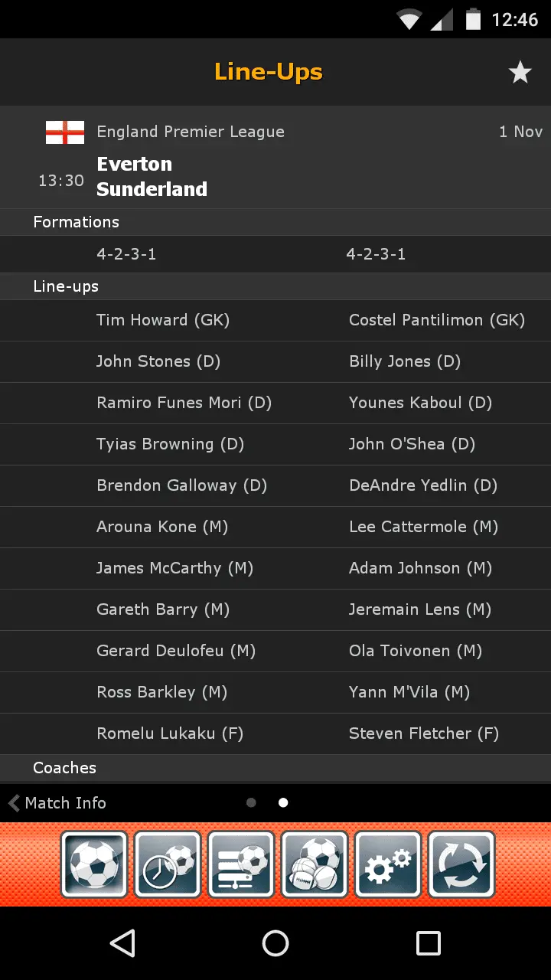Image resolution: width=551 pixels, height=980 pixels.
Task: Open the clock and ball schedule icon
Action: click(x=168, y=864)
